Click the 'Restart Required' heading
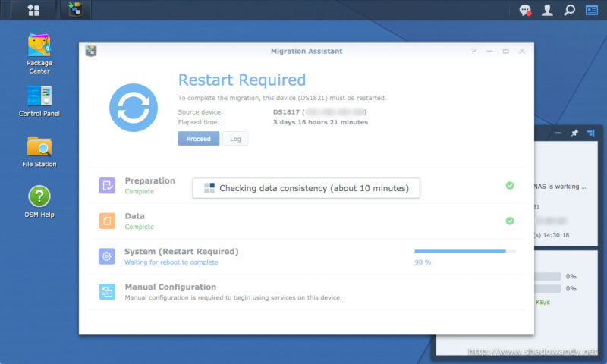This screenshot has height=364, width=607. [242, 80]
